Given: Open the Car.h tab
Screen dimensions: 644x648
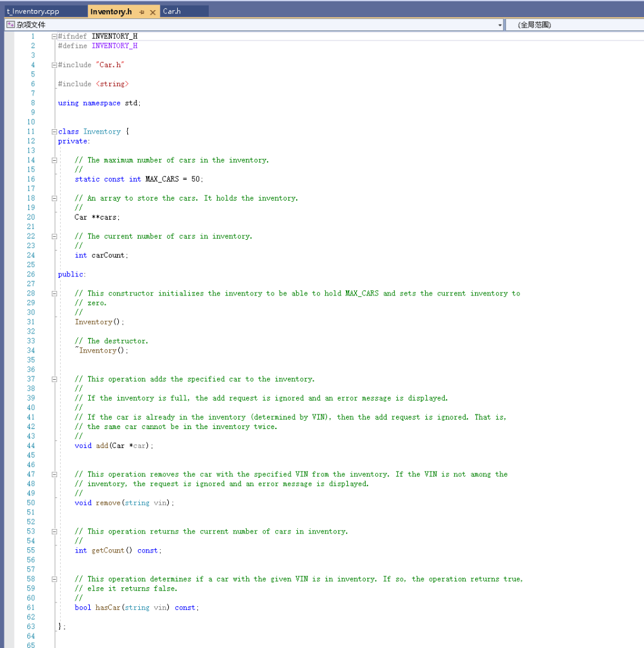Looking at the screenshot, I should pos(172,11).
